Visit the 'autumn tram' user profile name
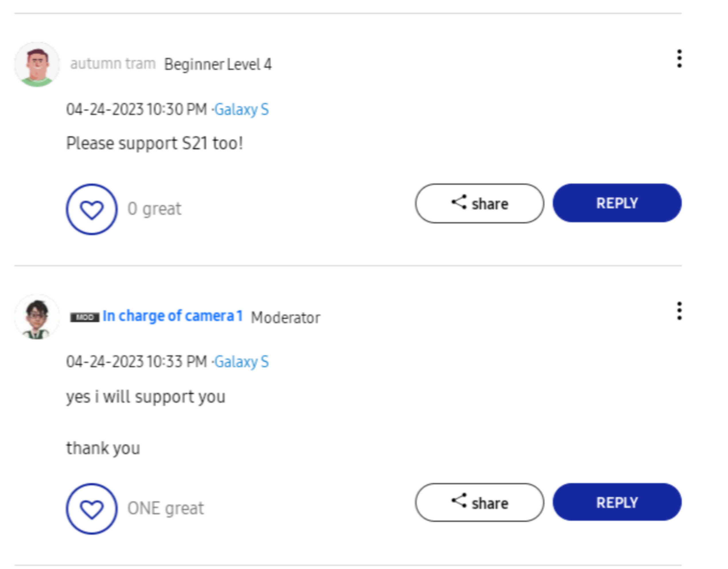728x569 pixels. coord(113,64)
